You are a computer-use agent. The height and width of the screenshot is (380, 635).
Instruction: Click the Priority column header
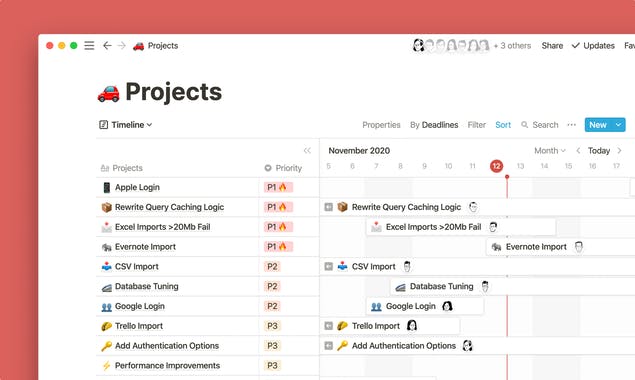click(283, 168)
